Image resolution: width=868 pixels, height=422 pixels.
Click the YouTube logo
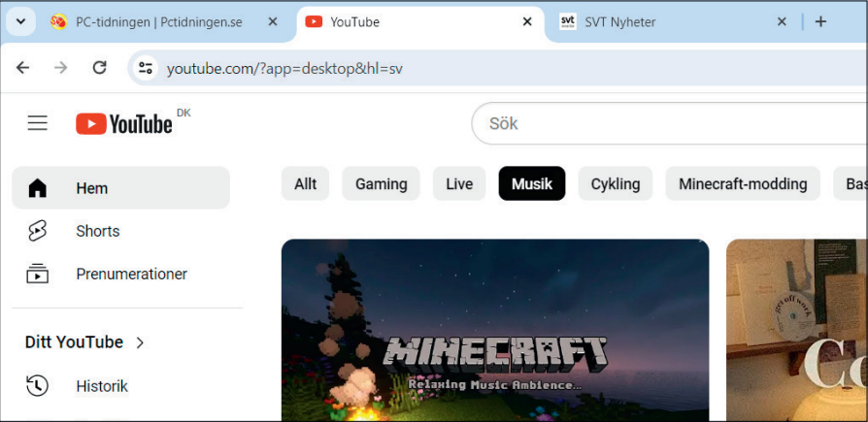(x=124, y=124)
